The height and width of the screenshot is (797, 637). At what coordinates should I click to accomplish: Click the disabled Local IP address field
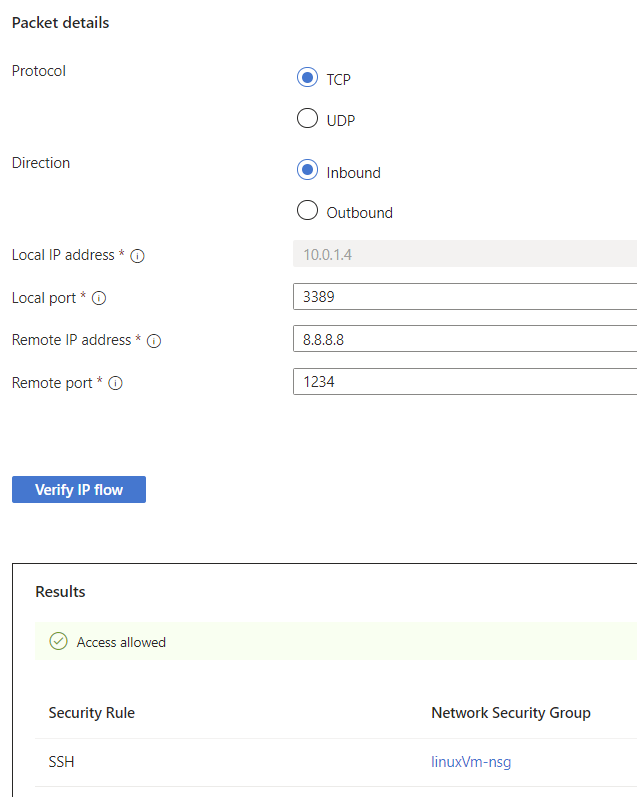point(464,254)
